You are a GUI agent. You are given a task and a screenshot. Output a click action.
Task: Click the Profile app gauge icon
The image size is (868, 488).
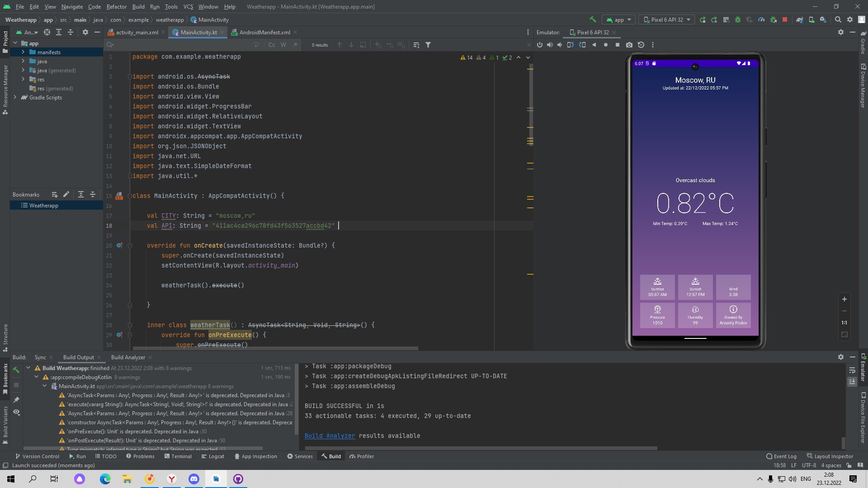[x=761, y=20]
